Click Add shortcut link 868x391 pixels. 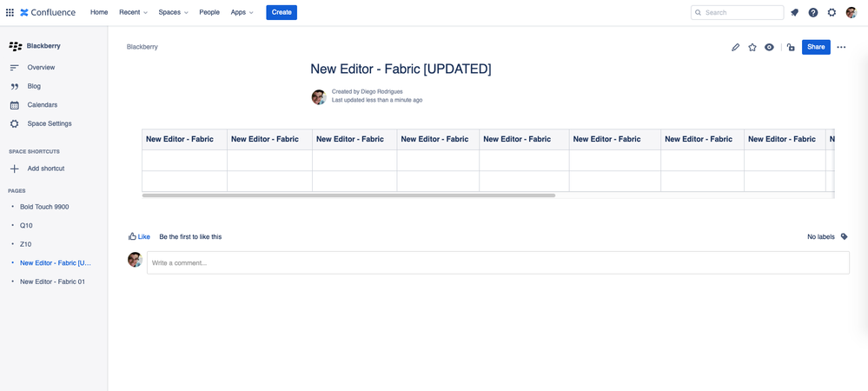pyautogui.click(x=46, y=169)
